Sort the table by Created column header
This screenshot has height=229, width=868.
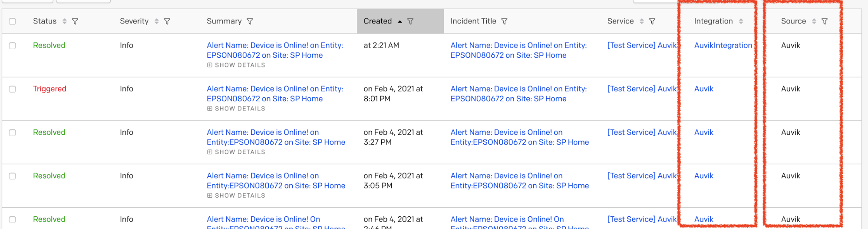point(378,21)
